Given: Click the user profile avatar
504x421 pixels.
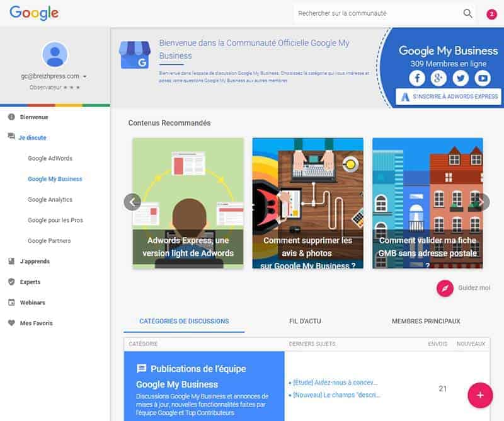Looking at the screenshot, I should [55, 54].
